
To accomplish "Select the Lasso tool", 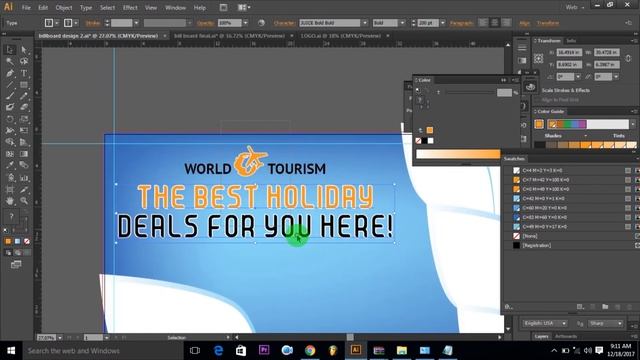I will click(x=24, y=61).
